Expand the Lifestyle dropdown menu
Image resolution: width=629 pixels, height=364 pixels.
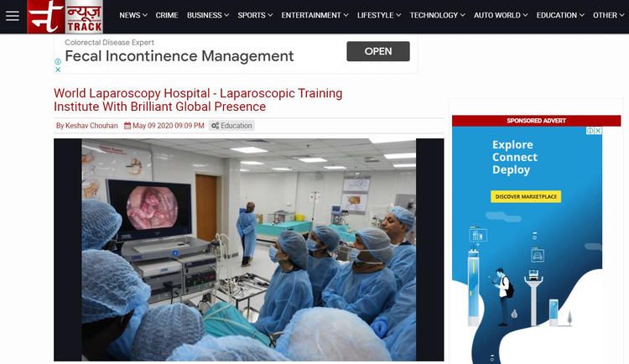[x=379, y=15]
